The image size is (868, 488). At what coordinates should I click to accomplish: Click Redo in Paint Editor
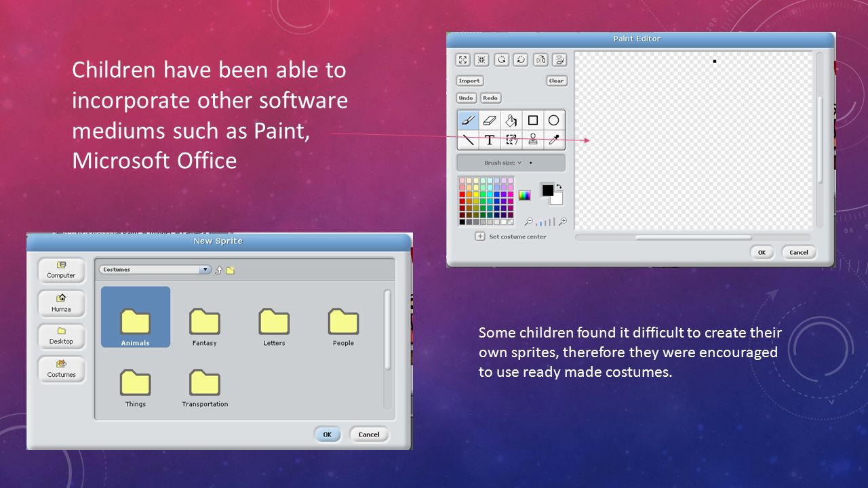coord(490,98)
